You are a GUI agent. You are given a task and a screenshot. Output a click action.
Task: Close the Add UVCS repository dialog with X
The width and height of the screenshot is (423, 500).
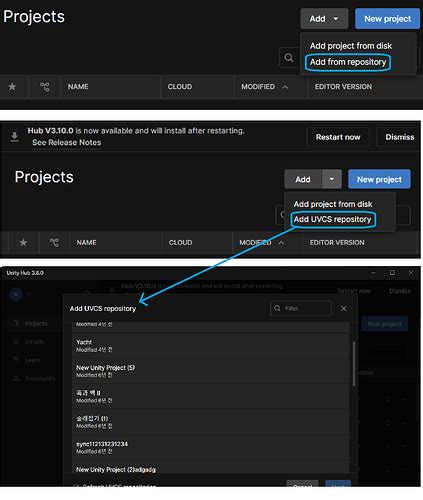pos(344,309)
